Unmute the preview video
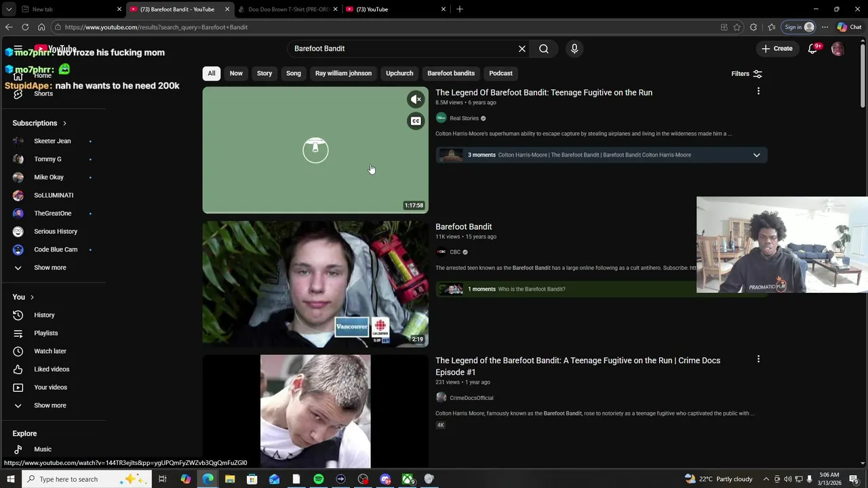 pos(416,100)
